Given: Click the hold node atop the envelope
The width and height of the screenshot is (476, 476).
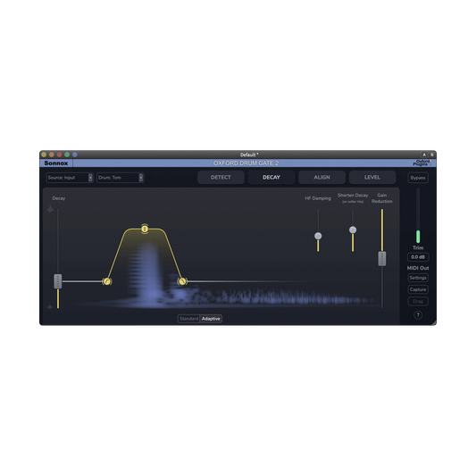Looking at the screenshot, I should 145,229.
